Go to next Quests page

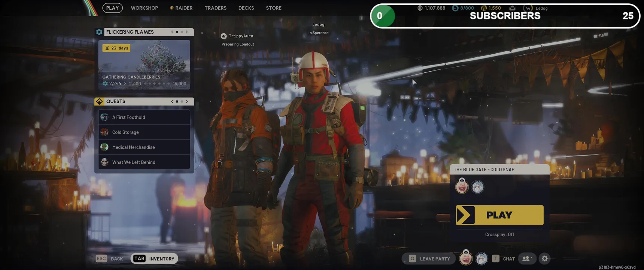[x=187, y=101]
